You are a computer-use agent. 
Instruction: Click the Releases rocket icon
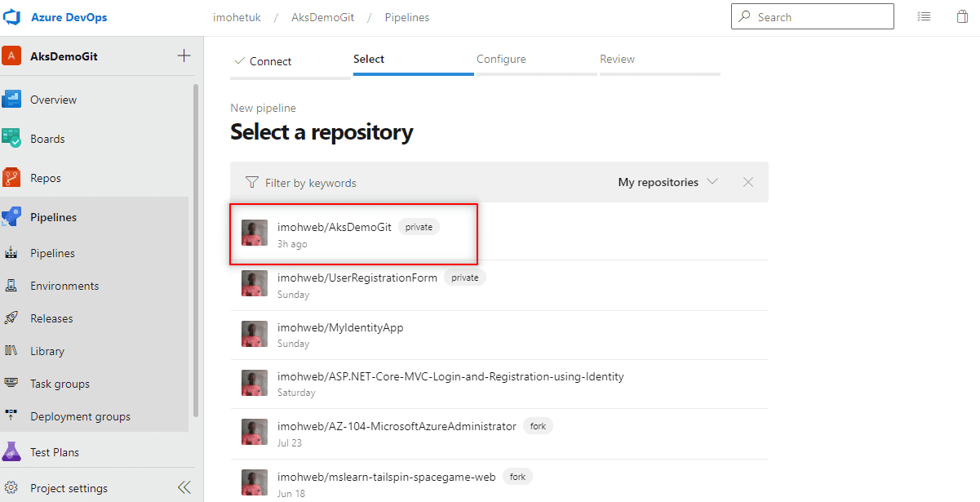pos(11,318)
